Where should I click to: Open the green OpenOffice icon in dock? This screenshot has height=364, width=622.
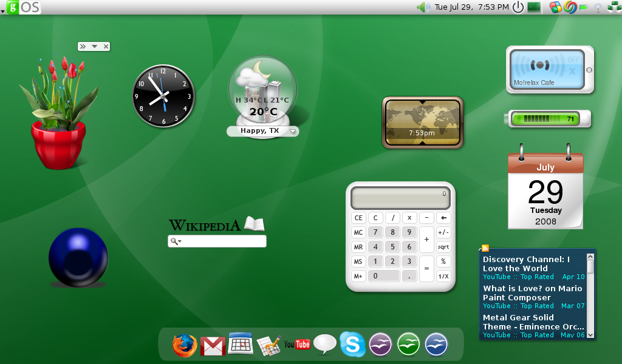[x=408, y=345]
